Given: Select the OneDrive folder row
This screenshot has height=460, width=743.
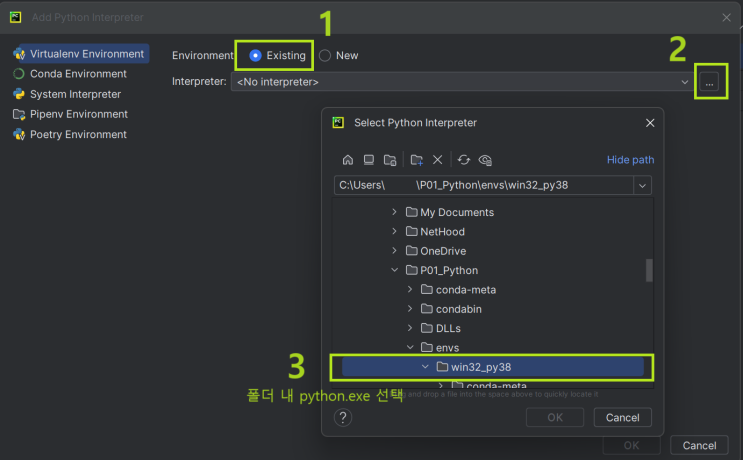Looking at the screenshot, I should click(x=492, y=251).
